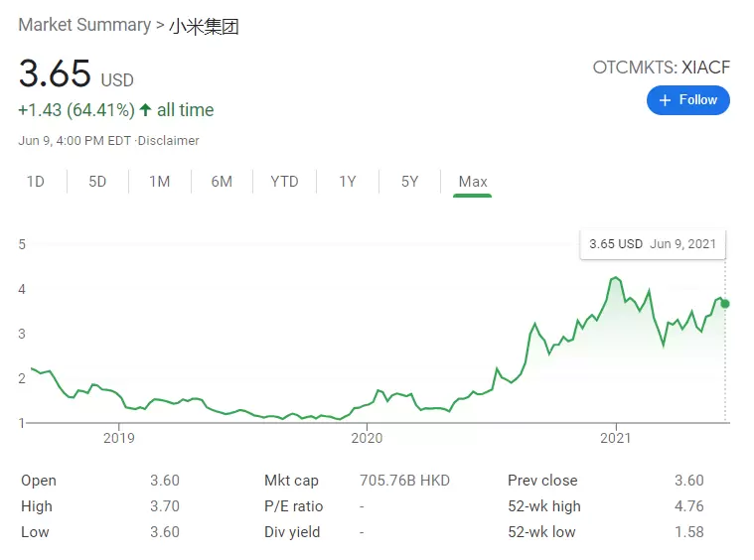Screen dimensions: 754x560
Task: Click the 2021 label on chart axis
Action: [616, 438]
